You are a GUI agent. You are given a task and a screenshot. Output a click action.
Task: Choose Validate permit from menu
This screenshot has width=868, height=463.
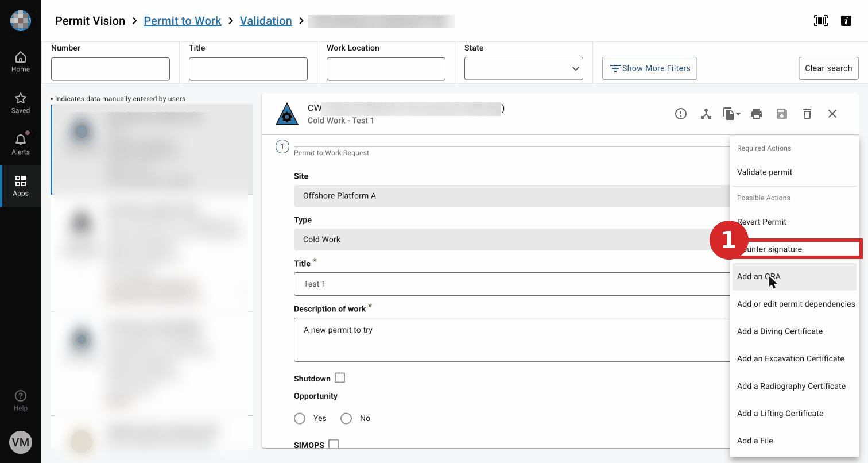click(x=795, y=172)
